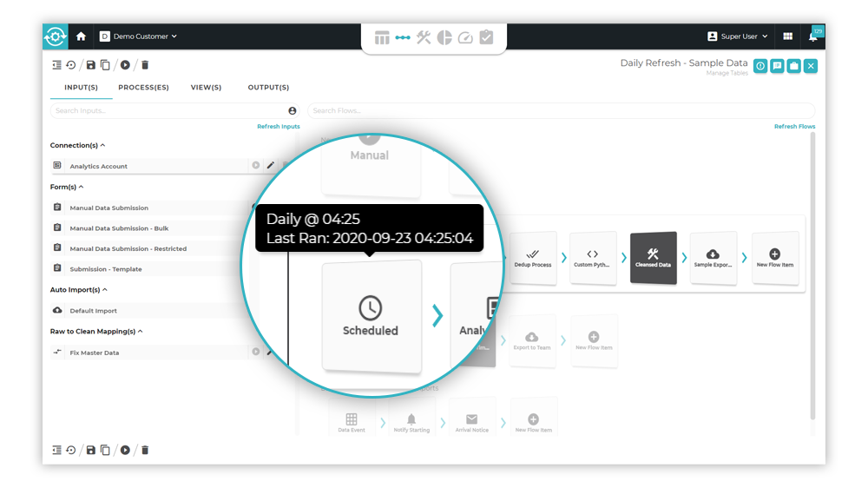Click the Scheduled clock trigger tile
Screen dimensions: 868x488
coord(371,316)
